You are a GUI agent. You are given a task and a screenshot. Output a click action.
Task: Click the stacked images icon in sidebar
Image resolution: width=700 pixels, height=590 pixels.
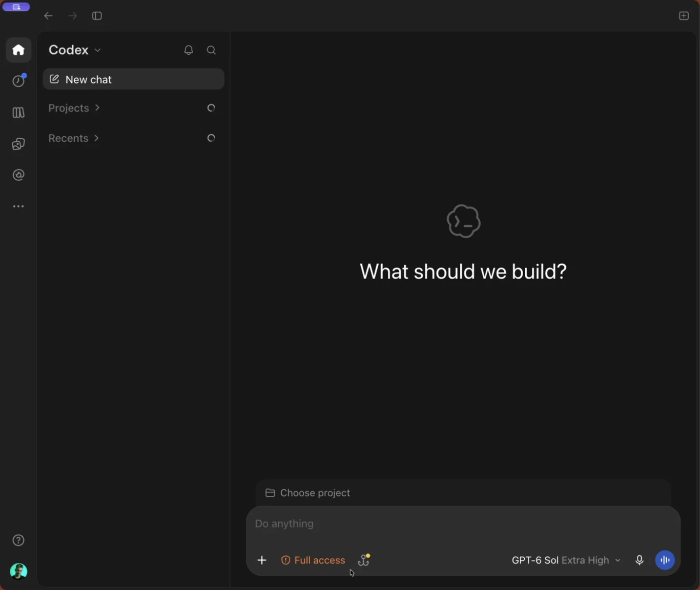18,144
